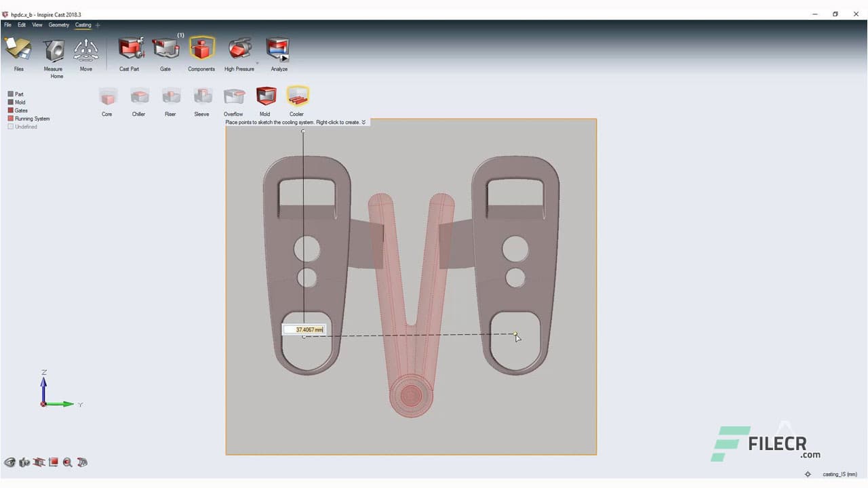
Task: Pick the Riser component icon
Action: pos(170,96)
